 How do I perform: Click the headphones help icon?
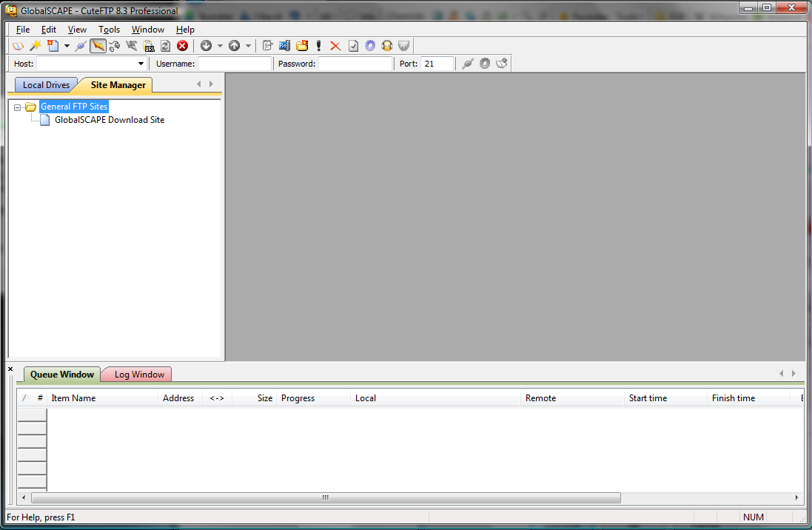[387, 46]
